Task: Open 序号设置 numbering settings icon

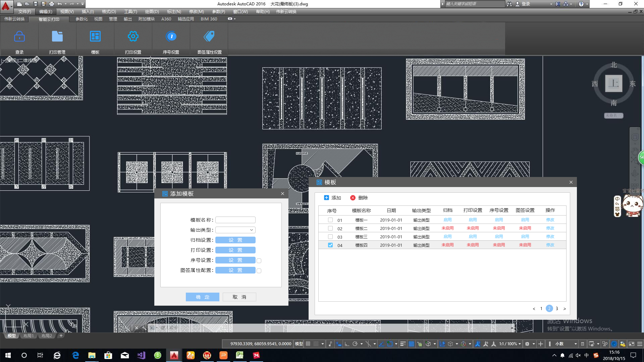Action: pos(171,36)
